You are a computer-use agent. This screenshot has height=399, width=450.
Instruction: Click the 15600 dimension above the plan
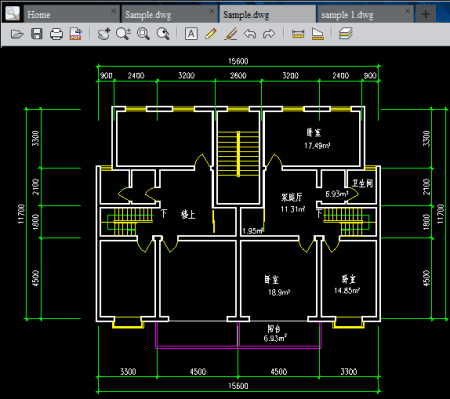coord(238,61)
